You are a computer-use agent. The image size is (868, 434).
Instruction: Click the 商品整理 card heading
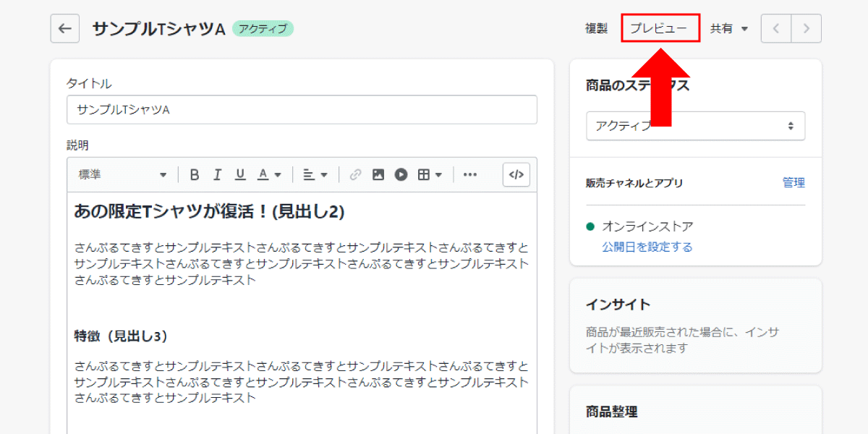click(x=611, y=412)
